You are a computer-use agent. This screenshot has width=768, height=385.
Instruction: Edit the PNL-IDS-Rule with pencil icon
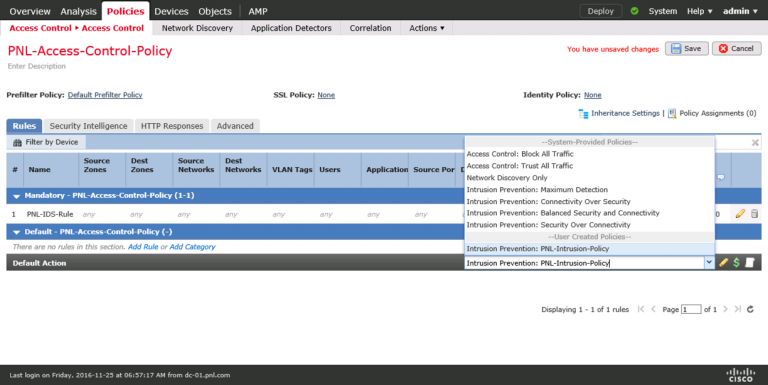(740, 214)
